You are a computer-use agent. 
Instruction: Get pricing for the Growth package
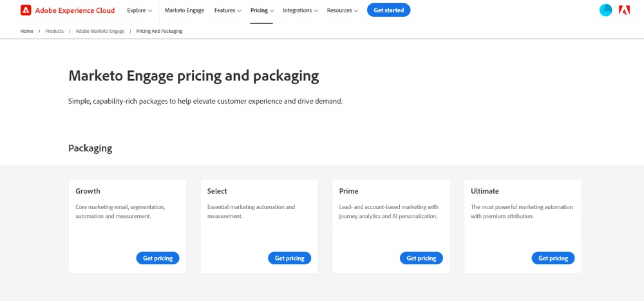click(x=158, y=258)
